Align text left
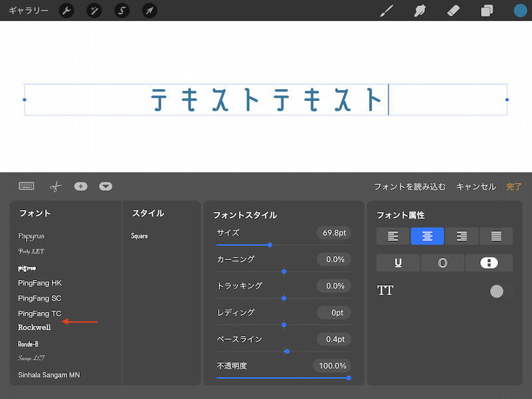Screen dimensions: 532x399 click(393, 236)
